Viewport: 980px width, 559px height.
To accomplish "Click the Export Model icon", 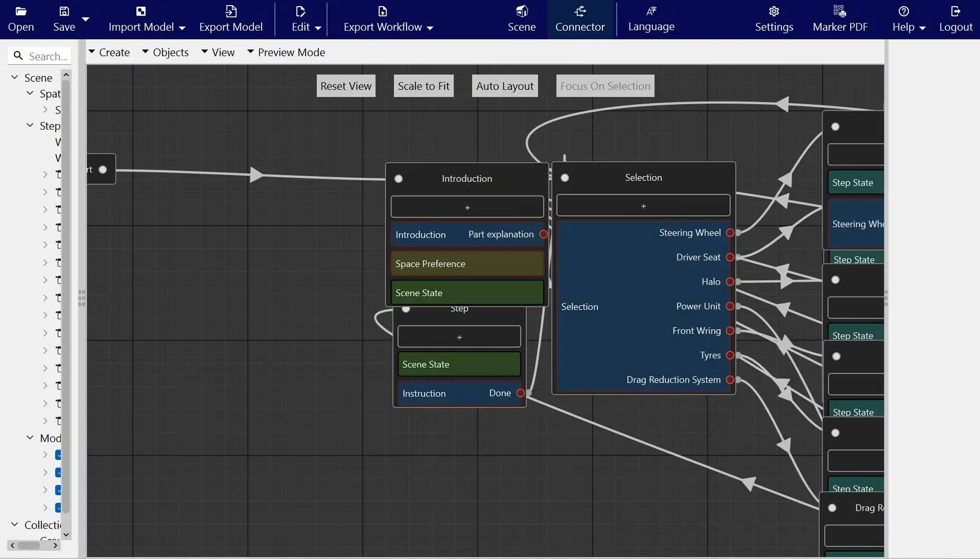I will tap(231, 11).
